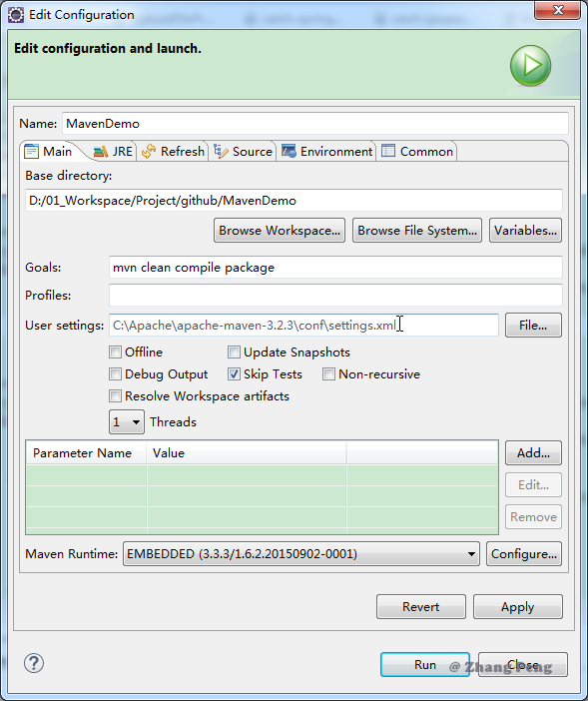The height and width of the screenshot is (701, 588).
Task: Expand the Maven Runtime dropdown
Action: tap(301, 554)
